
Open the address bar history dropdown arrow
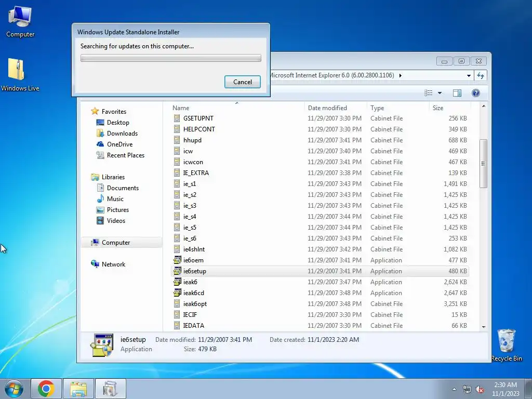coord(469,76)
